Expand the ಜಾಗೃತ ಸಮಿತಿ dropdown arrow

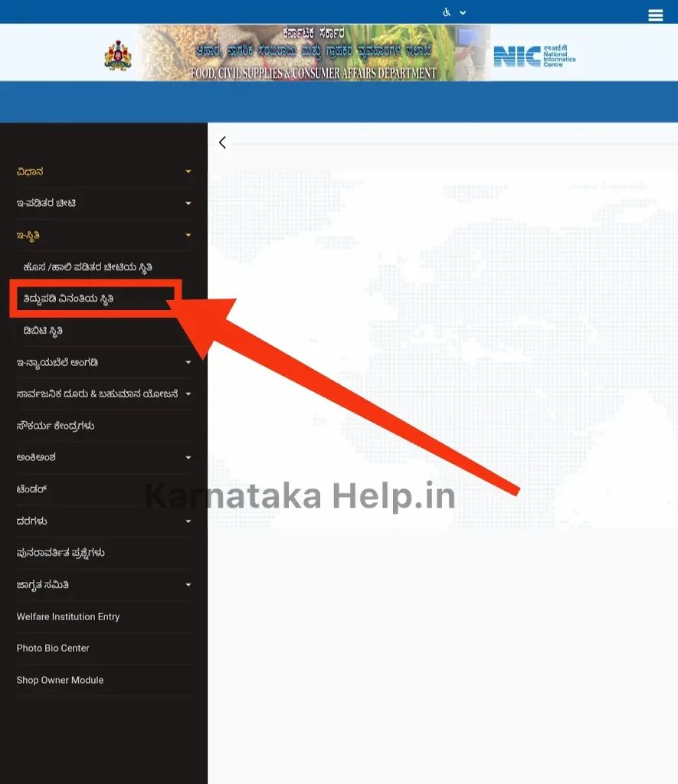pyautogui.click(x=188, y=585)
